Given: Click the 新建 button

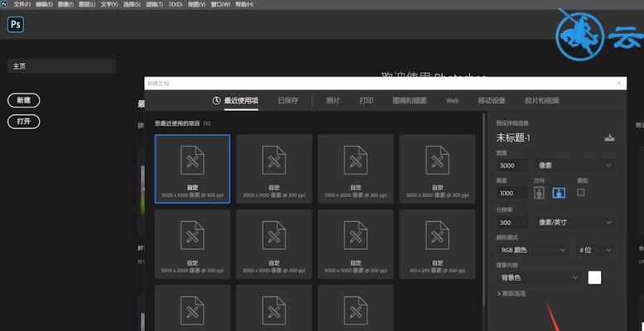Looking at the screenshot, I should point(24,100).
